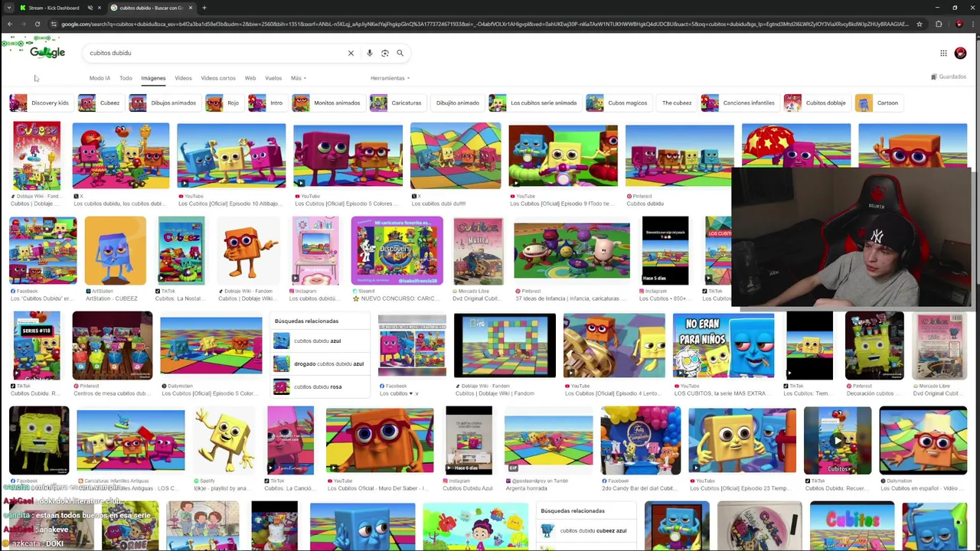Mute the Kick Dashboard tab audio
980x551 pixels.
pos(90,8)
